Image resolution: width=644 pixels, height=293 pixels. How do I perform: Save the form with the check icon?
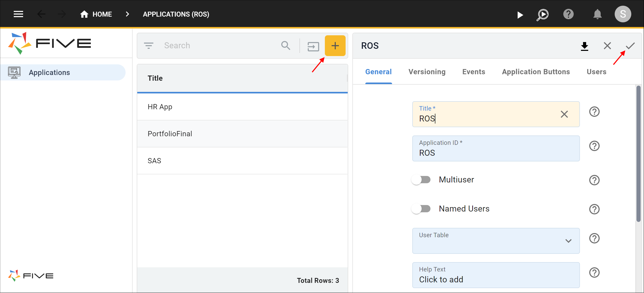point(630,46)
